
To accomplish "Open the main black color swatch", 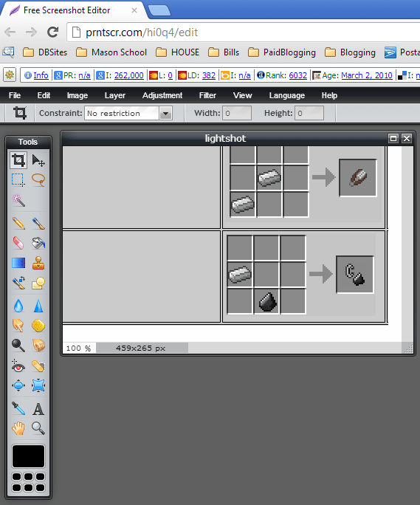I will coord(28,456).
